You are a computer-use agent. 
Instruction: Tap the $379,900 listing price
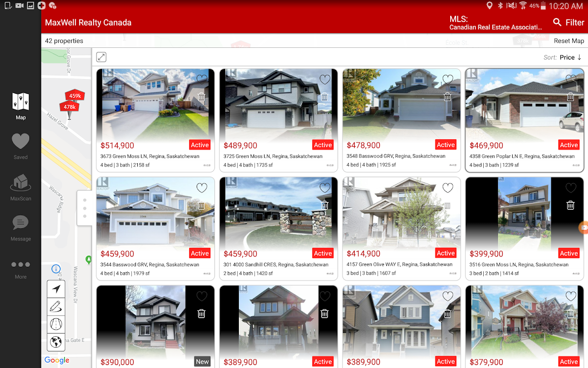(x=486, y=362)
